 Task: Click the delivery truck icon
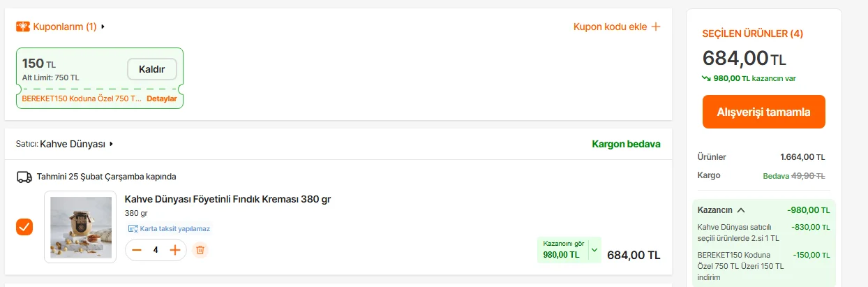pyautogui.click(x=24, y=177)
